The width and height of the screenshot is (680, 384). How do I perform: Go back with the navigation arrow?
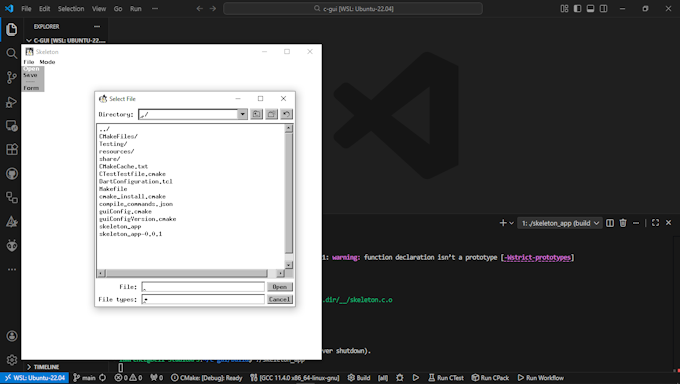199,9
